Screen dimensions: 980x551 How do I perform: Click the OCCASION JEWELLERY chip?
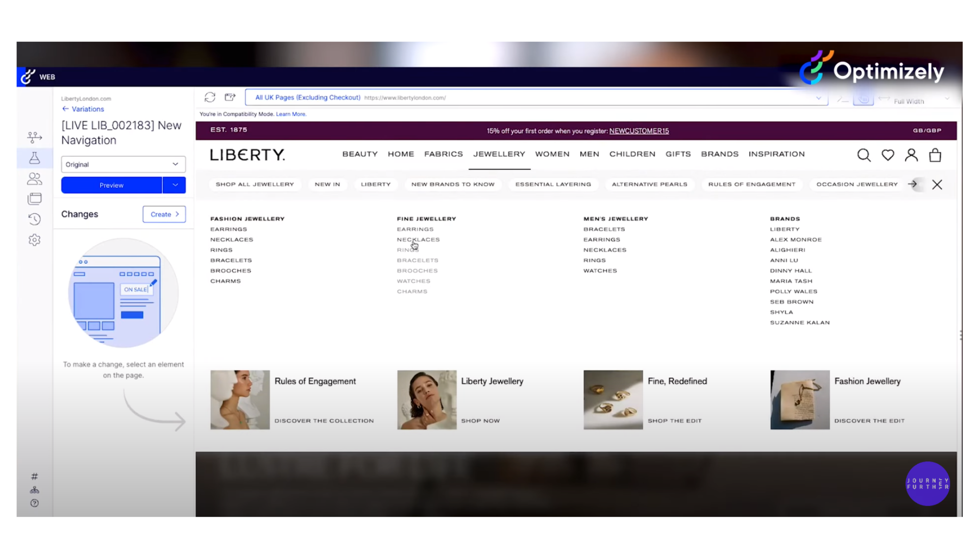(857, 184)
